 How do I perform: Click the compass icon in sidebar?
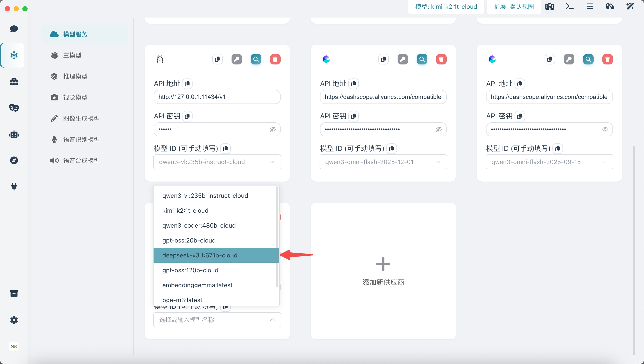pyautogui.click(x=14, y=161)
